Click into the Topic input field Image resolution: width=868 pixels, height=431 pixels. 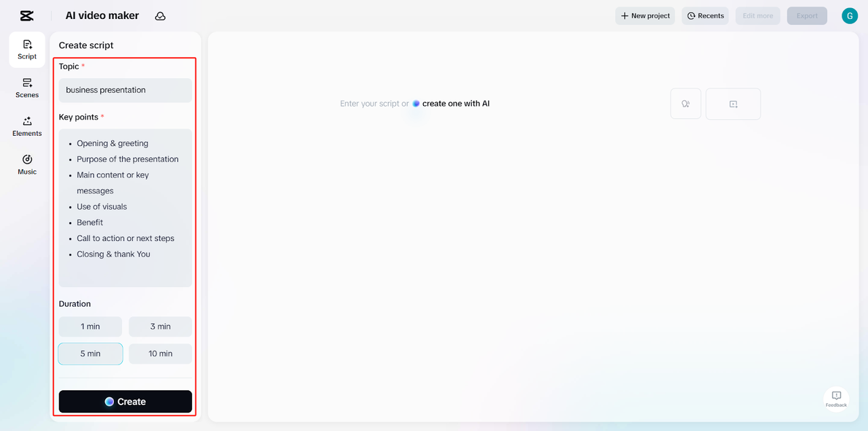pyautogui.click(x=125, y=90)
